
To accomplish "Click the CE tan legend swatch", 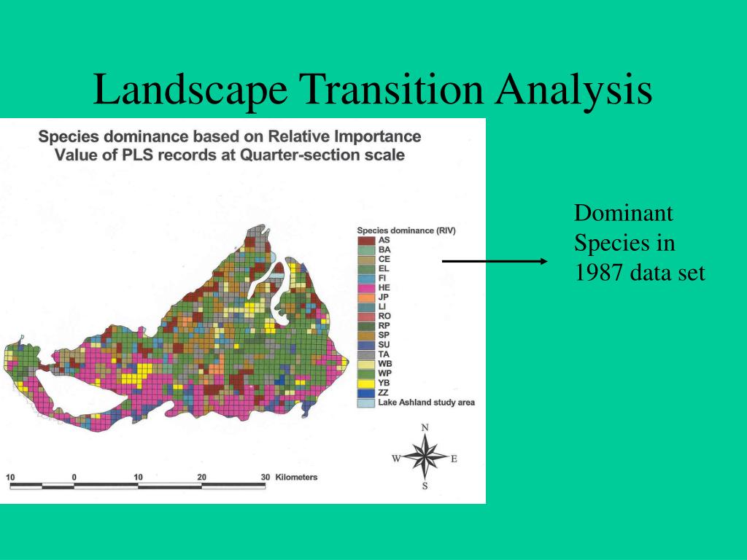I will (x=366, y=259).
